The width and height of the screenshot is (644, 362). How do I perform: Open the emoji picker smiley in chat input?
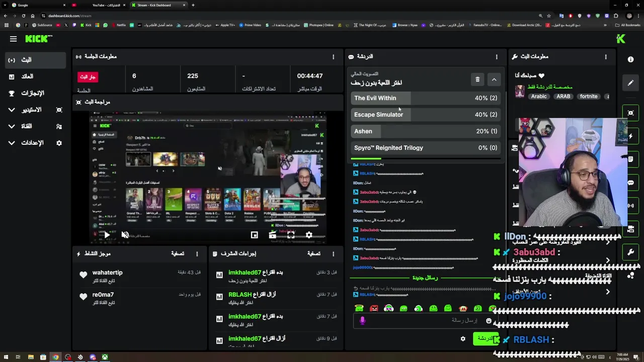[489, 320]
